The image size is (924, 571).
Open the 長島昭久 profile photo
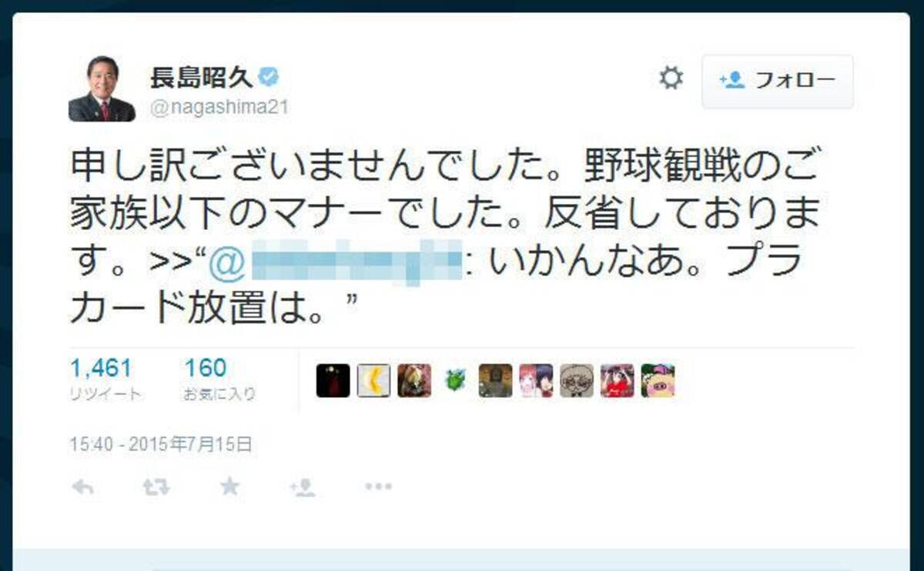tap(102, 88)
